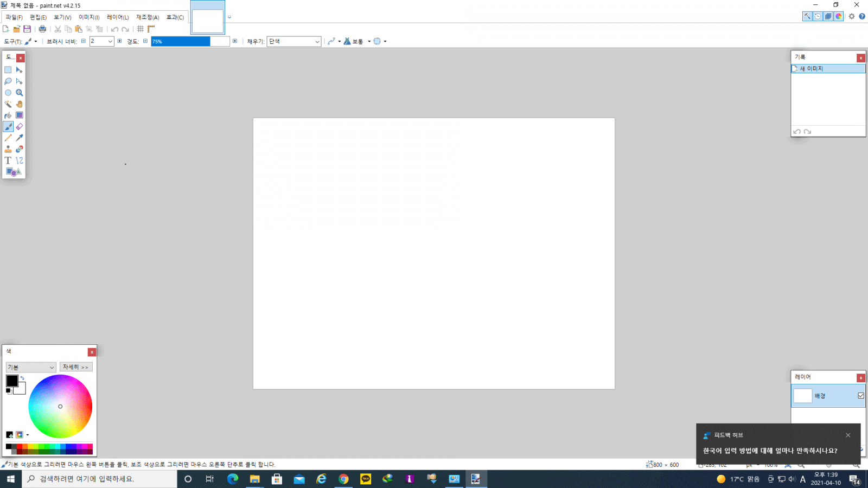Toggle the pixel grid display
The height and width of the screenshot is (488, 868).
(x=141, y=29)
